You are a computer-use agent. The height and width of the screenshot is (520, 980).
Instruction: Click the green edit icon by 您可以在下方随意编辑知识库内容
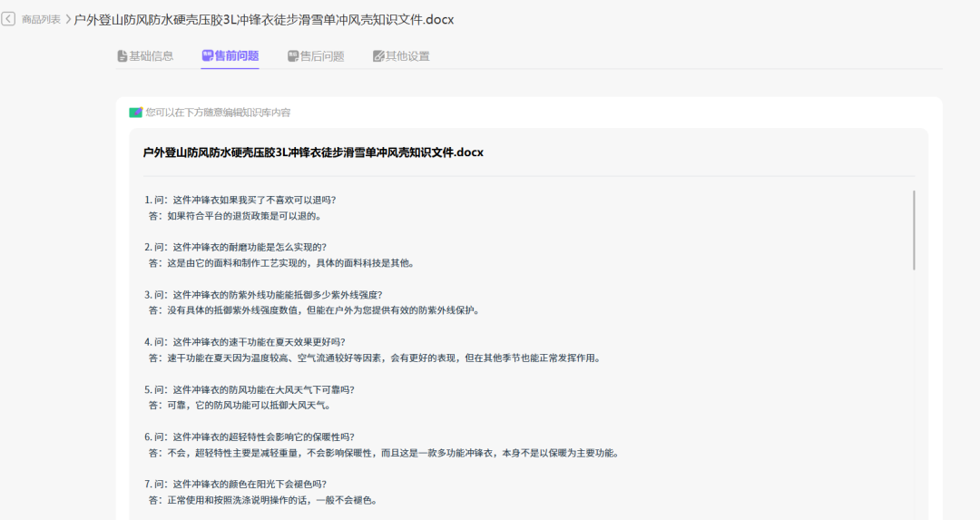click(135, 113)
